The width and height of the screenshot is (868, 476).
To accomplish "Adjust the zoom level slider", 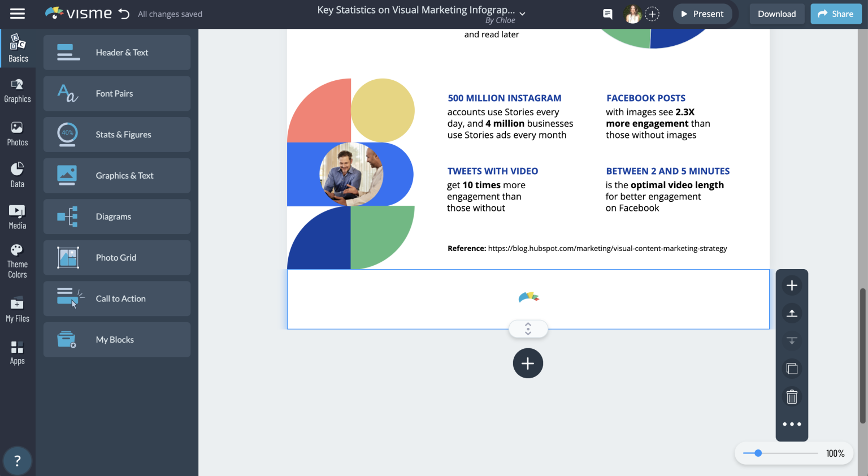I will pyautogui.click(x=758, y=453).
